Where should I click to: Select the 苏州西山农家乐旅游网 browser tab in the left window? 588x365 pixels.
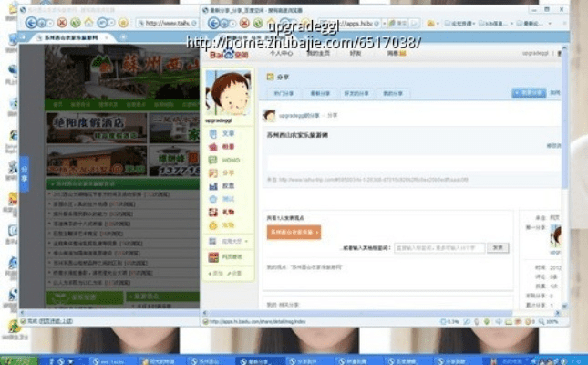pyautogui.click(x=70, y=37)
